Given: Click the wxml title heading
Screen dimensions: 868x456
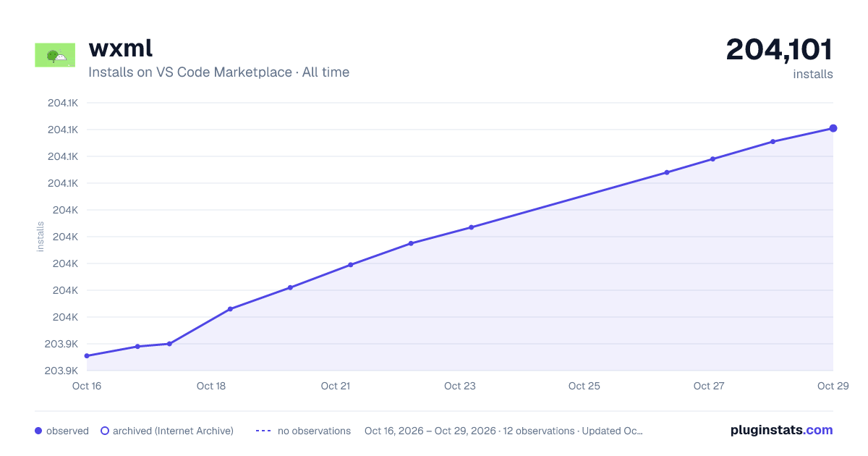Looking at the screenshot, I should point(120,48).
